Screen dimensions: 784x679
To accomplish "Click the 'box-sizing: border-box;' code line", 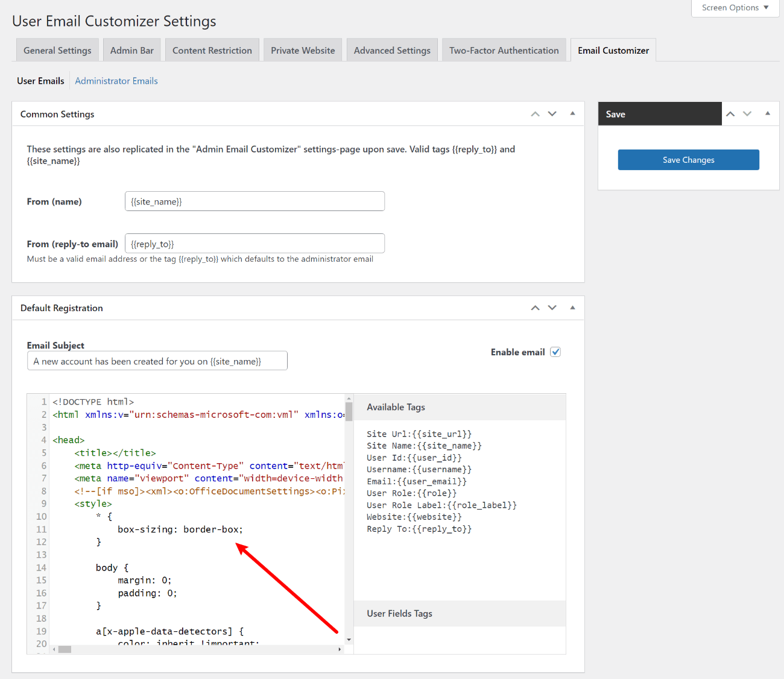I will coord(180,529).
